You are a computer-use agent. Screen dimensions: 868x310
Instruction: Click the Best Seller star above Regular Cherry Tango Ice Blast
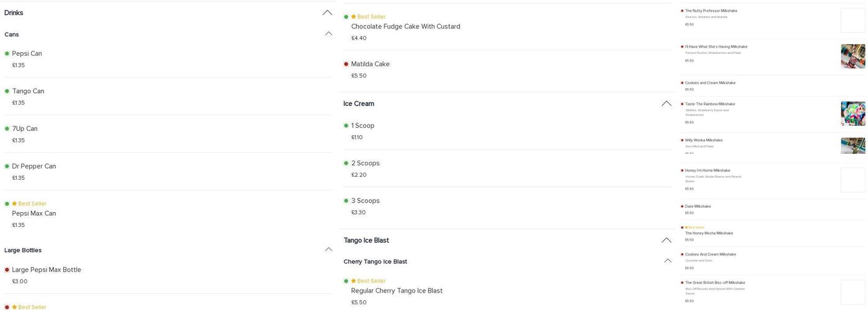point(353,281)
